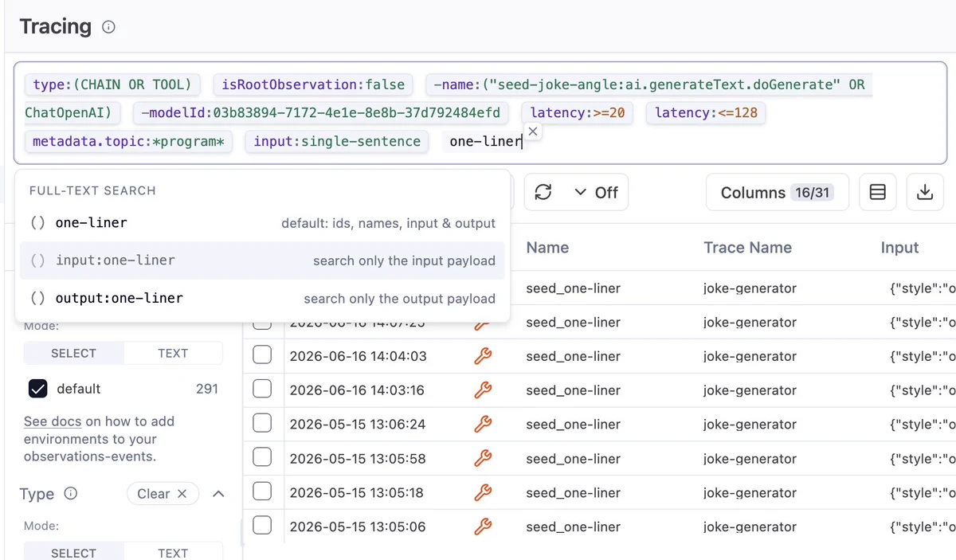Collapse the Type filter section
956x560 pixels.
(218, 494)
